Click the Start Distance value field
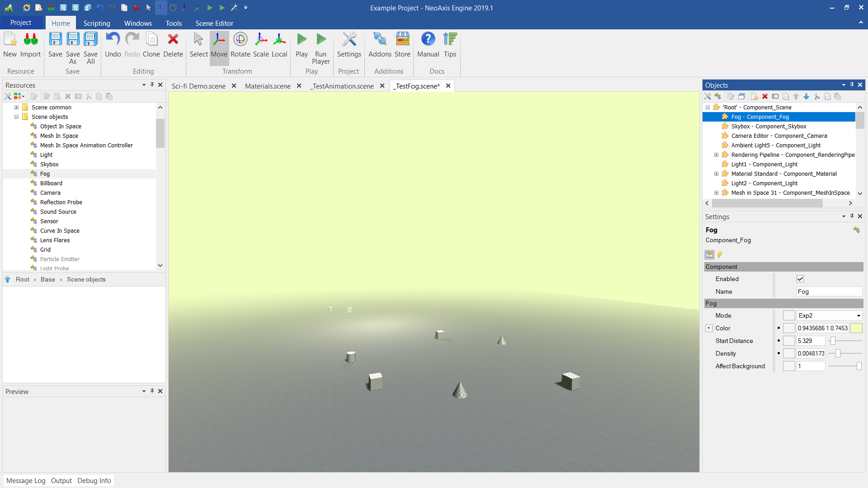868x488 pixels. [x=811, y=341]
